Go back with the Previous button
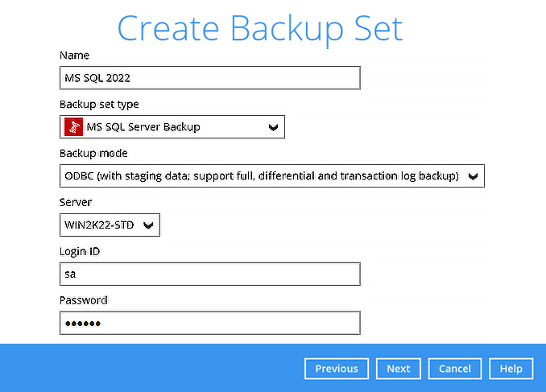 (x=337, y=369)
